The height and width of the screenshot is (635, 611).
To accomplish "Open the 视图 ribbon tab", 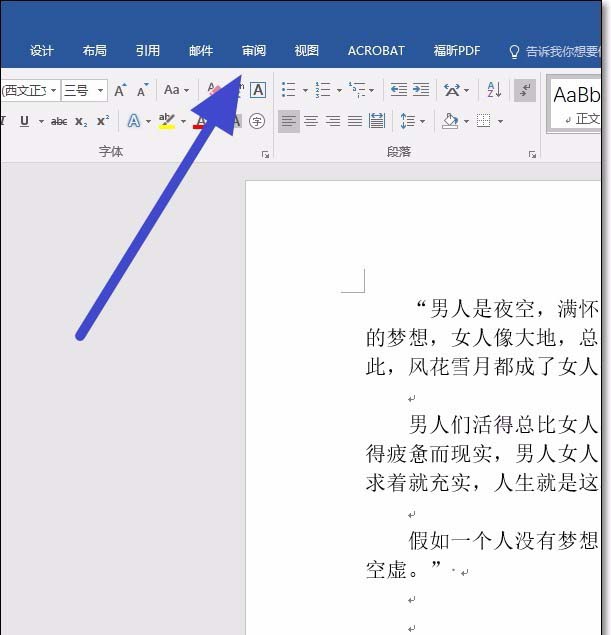I will pos(307,51).
